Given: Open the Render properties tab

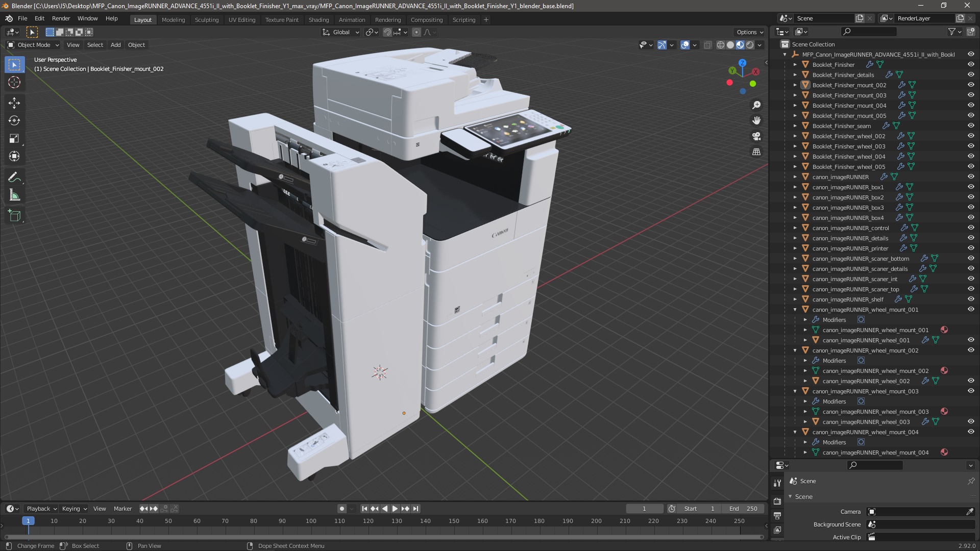Looking at the screenshot, I should (x=777, y=501).
